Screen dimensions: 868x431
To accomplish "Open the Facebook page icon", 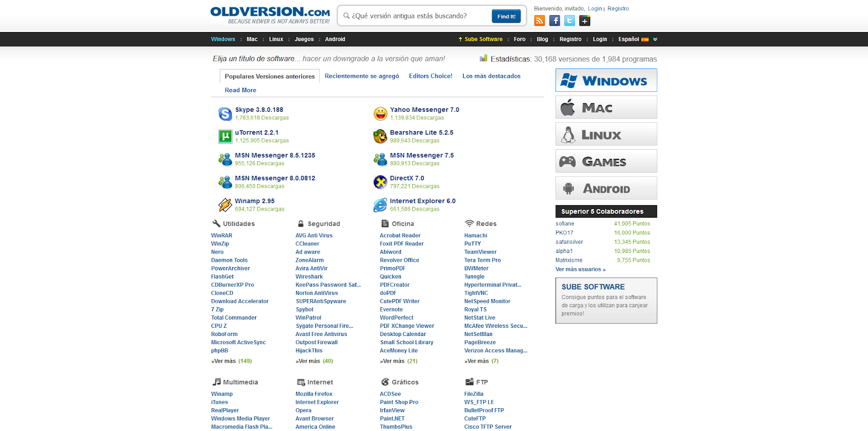I will point(554,21).
